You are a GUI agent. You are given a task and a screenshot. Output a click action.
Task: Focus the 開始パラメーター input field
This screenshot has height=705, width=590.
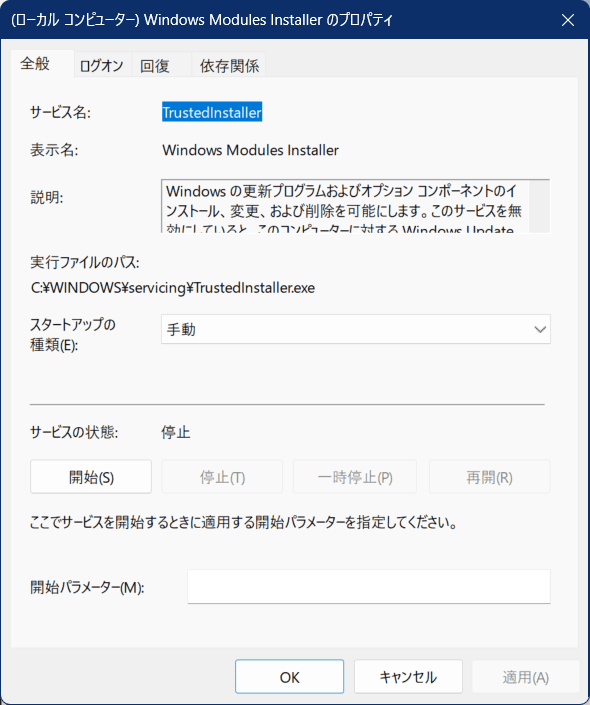point(369,586)
